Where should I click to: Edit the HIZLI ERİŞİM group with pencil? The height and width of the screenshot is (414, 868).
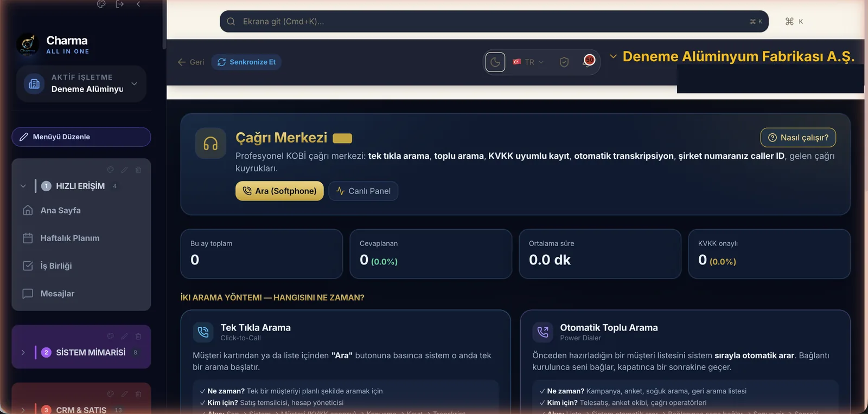(x=124, y=170)
